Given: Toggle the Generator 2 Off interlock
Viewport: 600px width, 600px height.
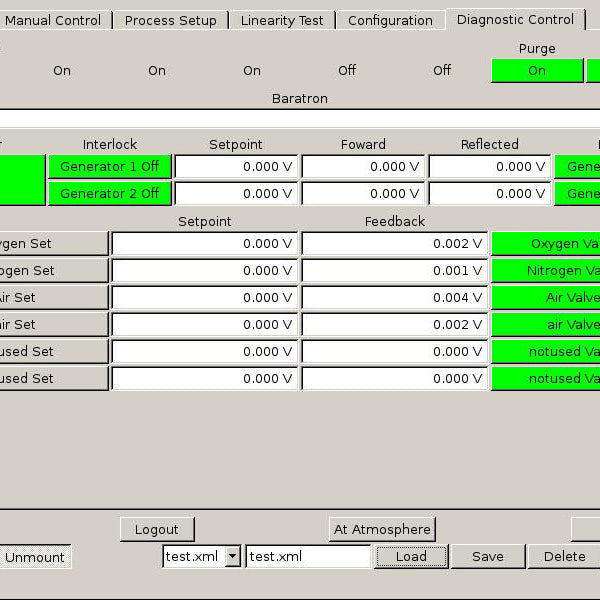Looking at the screenshot, I should point(109,193).
